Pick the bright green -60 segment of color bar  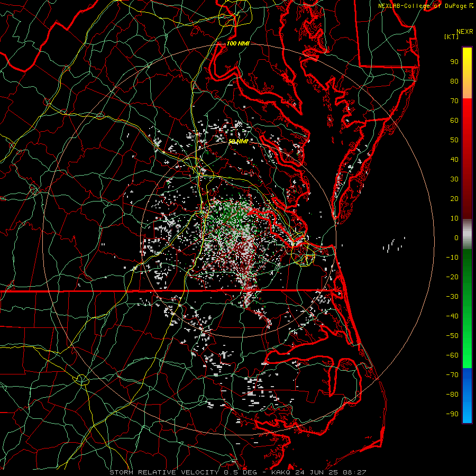(x=467, y=358)
